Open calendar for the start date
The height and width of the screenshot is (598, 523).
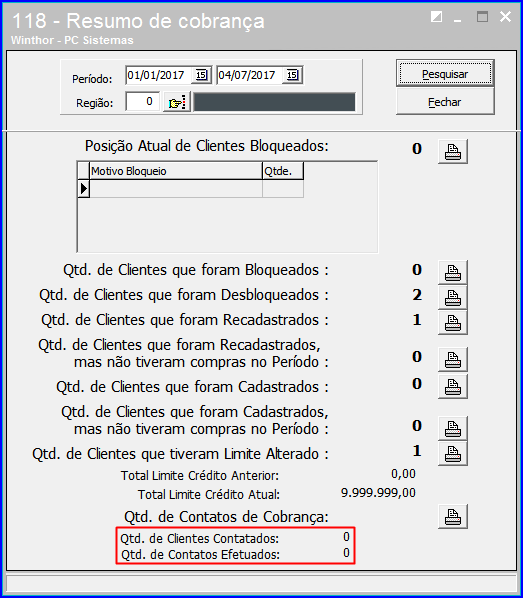click(201, 75)
